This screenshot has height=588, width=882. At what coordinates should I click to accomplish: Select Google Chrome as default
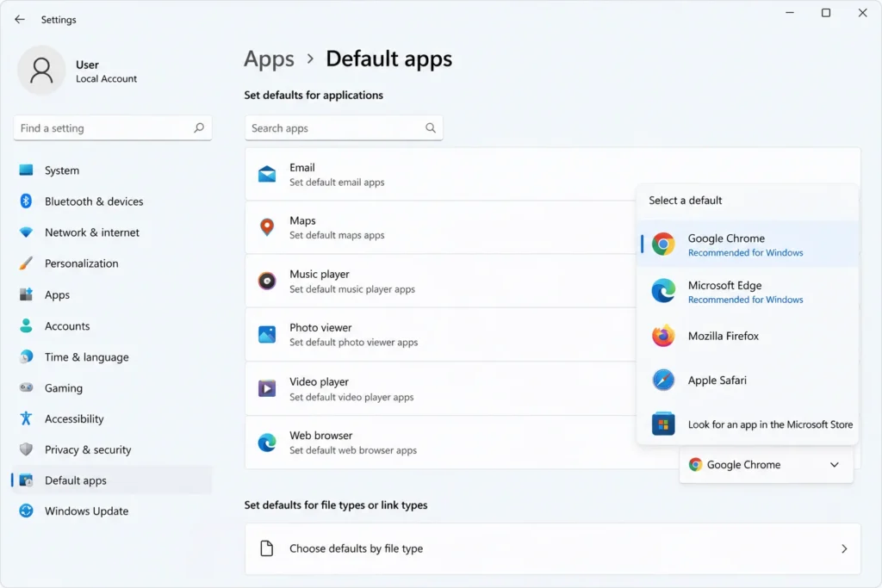[748, 244]
